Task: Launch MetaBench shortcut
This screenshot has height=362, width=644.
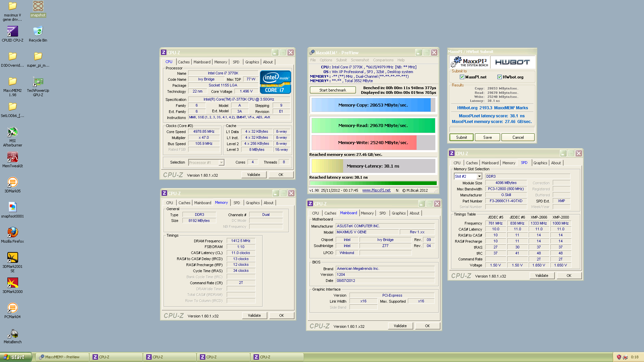Action: pyautogui.click(x=12, y=336)
